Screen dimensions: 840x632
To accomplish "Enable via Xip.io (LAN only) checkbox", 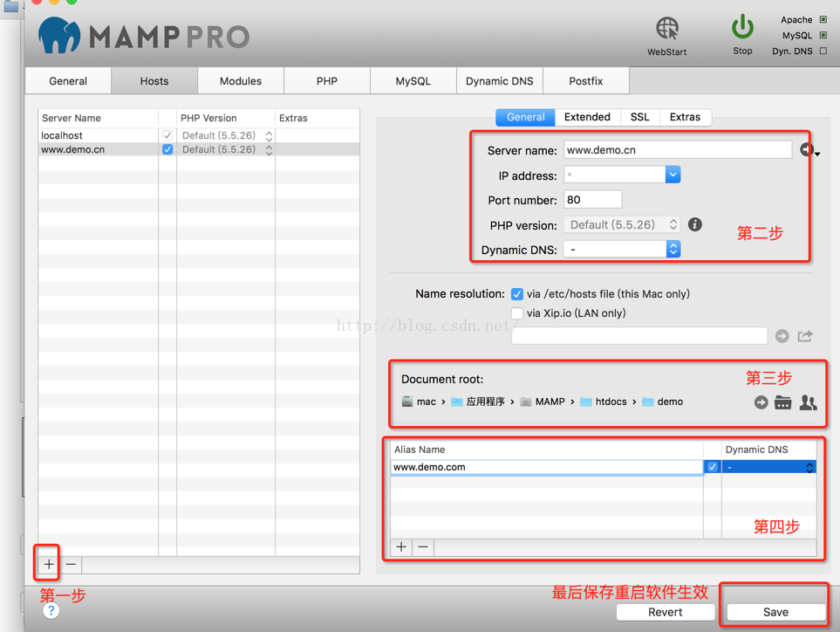I will pos(517,313).
